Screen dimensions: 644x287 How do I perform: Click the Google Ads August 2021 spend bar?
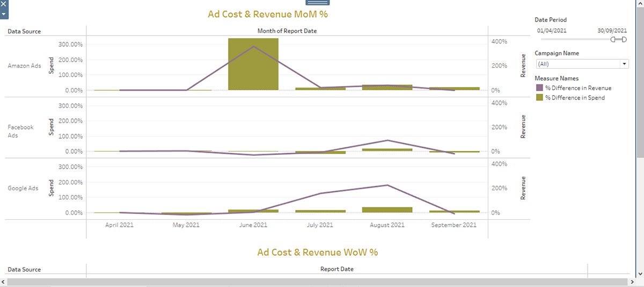387,210
